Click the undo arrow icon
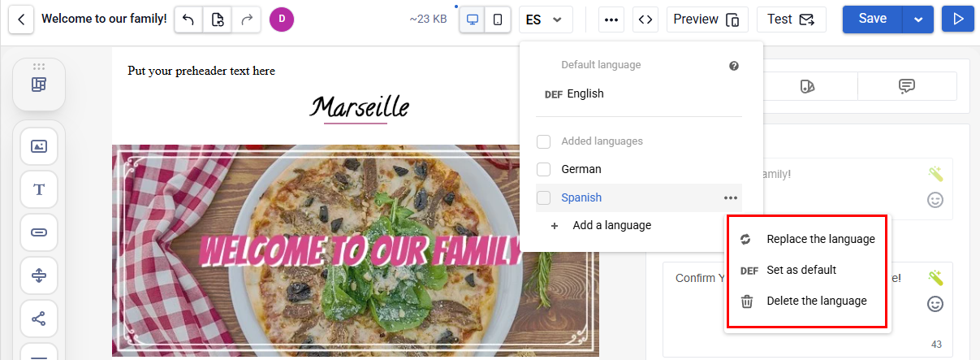Screen dimensions: 980x360 [x=188, y=20]
